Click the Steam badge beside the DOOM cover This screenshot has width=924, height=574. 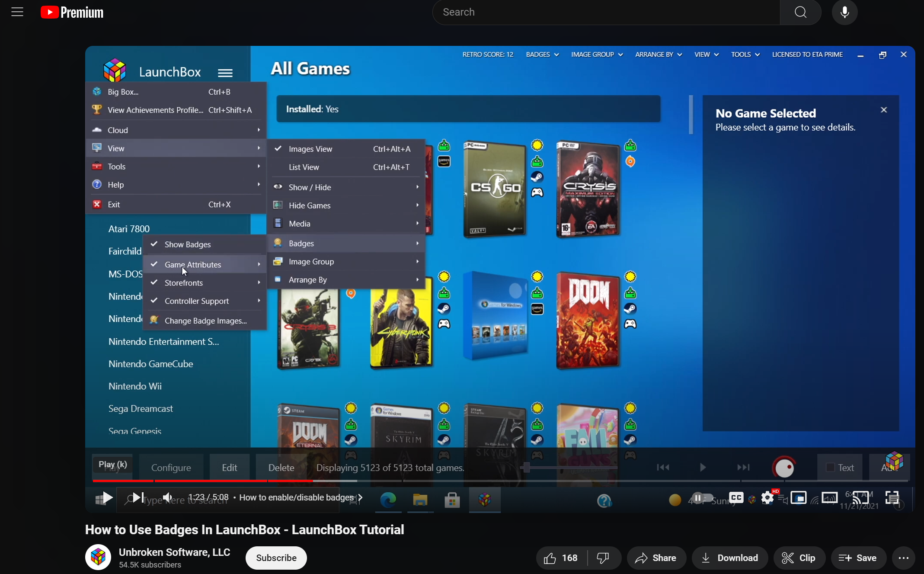pyautogui.click(x=630, y=308)
